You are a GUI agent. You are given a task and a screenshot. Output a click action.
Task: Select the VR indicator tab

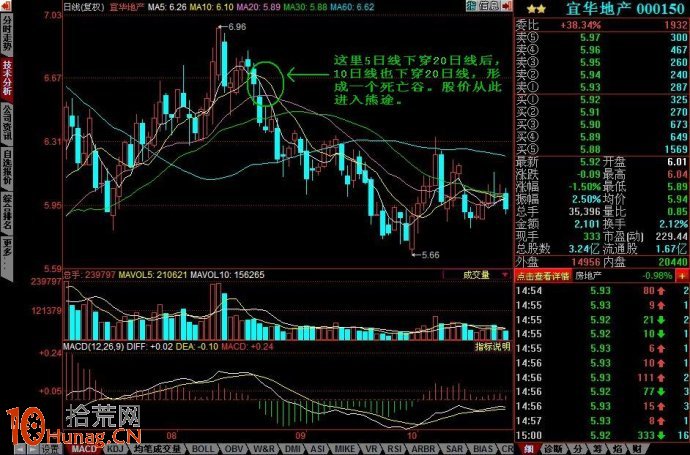(x=371, y=449)
